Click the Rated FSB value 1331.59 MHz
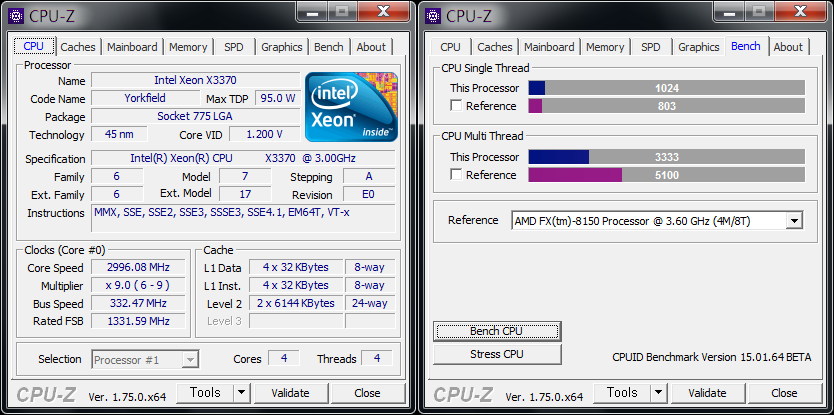The height and width of the screenshot is (415, 834). pyautogui.click(x=138, y=321)
